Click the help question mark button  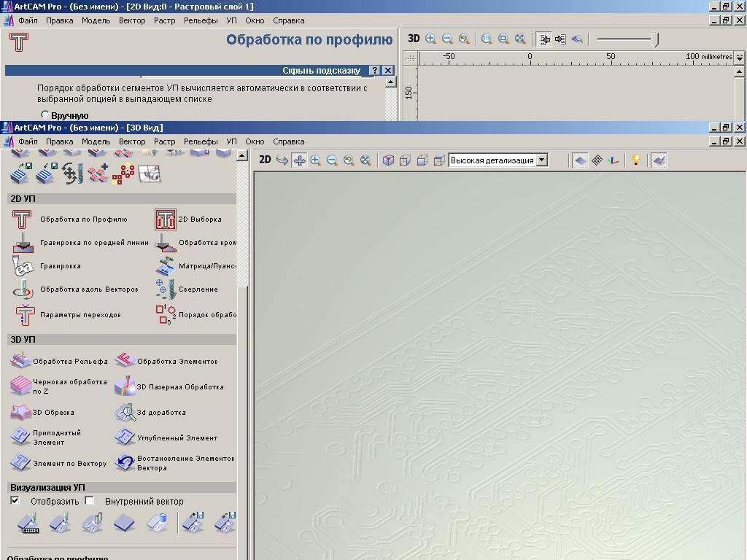click(375, 71)
